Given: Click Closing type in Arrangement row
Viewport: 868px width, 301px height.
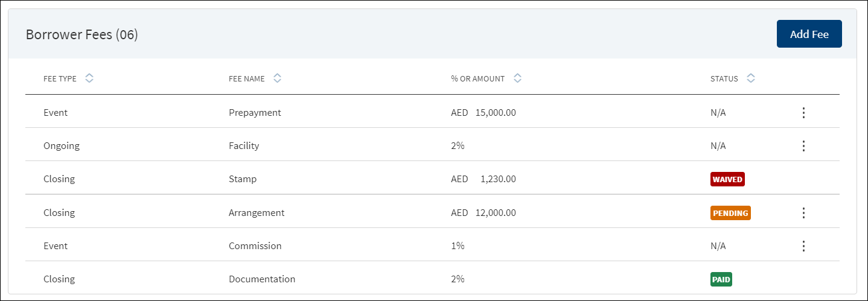Looking at the screenshot, I should tap(59, 213).
